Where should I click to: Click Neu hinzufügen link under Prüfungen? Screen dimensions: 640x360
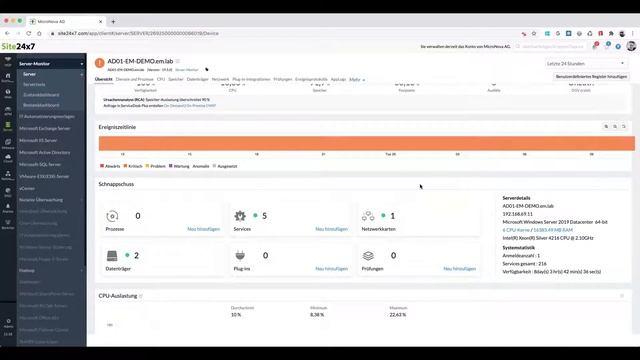pos(460,269)
